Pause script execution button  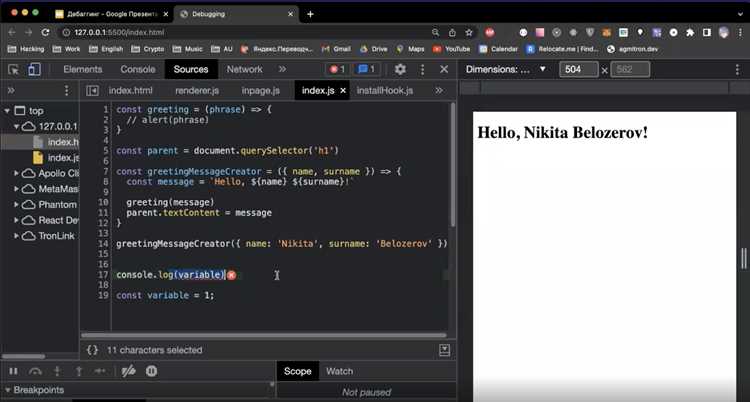[x=13, y=371]
